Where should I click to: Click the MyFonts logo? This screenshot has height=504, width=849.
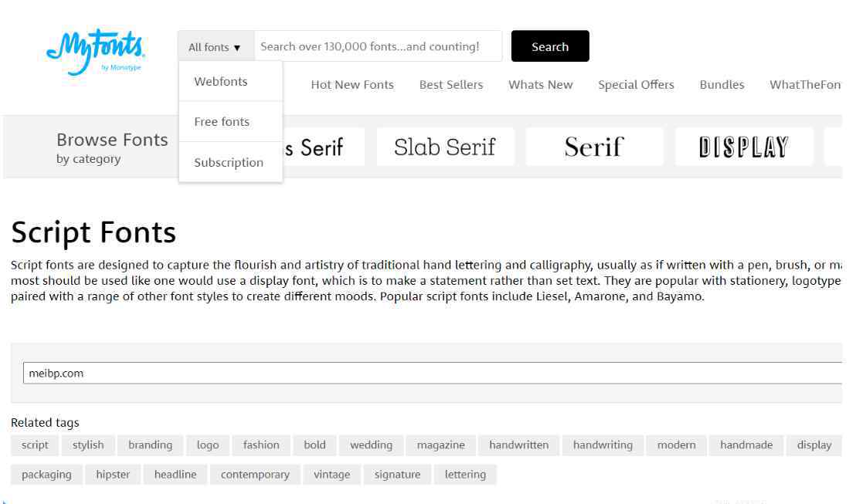pos(95,51)
